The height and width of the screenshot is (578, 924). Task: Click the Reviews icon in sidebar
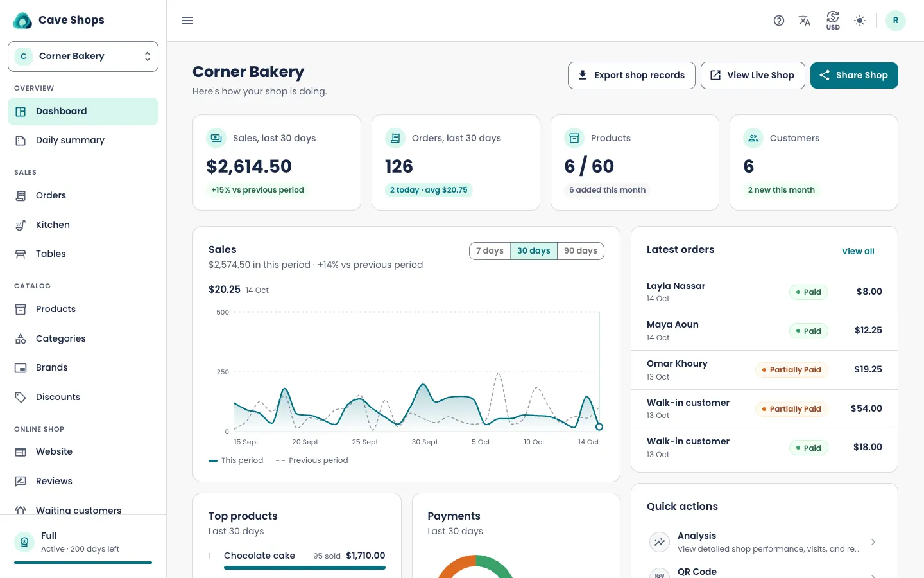(x=21, y=481)
